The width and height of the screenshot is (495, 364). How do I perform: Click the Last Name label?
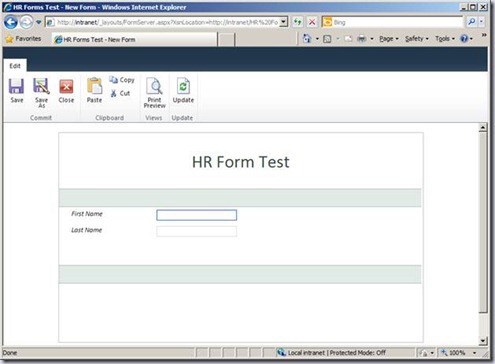point(86,230)
